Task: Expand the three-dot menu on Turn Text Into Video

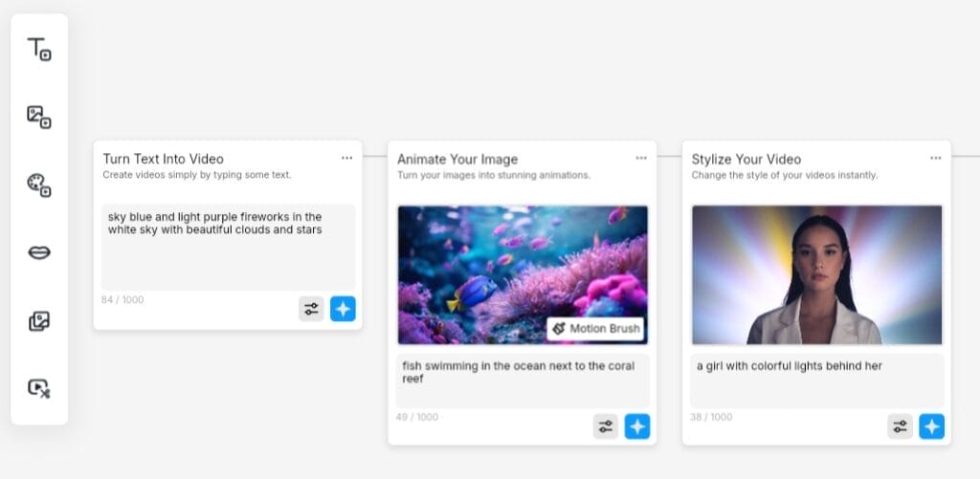Action: (346, 158)
